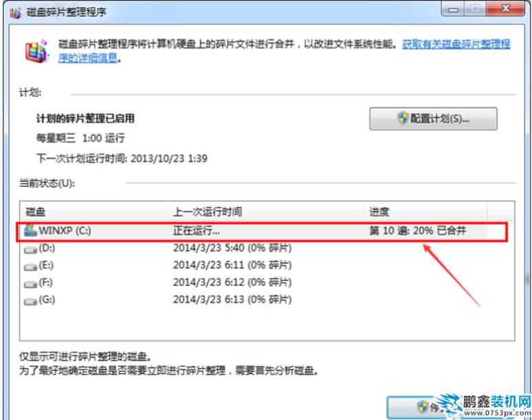Click the WINXP (C:) drive icon
The image size is (532, 420).
(30, 231)
